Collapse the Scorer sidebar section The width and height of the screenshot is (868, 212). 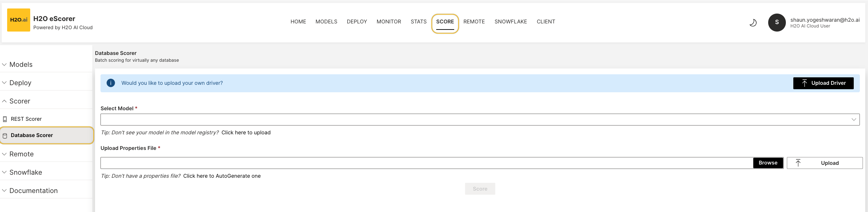(x=20, y=101)
